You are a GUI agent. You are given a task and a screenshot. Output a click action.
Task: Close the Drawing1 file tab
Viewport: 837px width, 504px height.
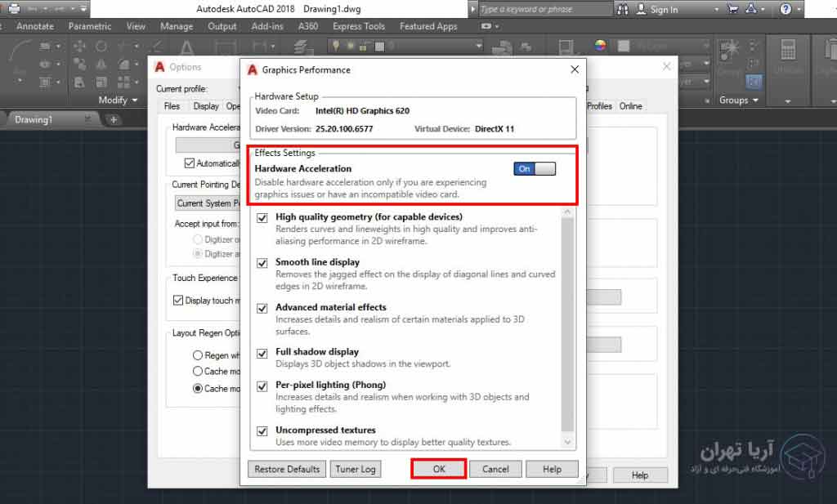click(88, 119)
